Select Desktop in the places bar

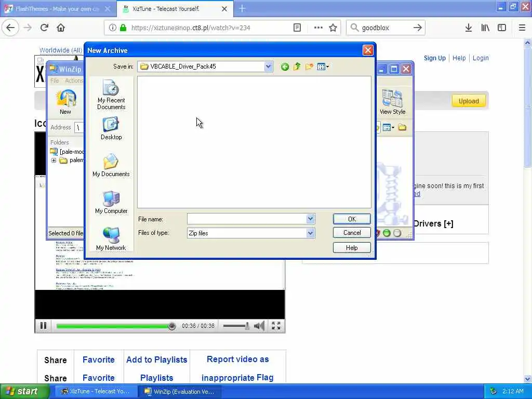coord(111,128)
